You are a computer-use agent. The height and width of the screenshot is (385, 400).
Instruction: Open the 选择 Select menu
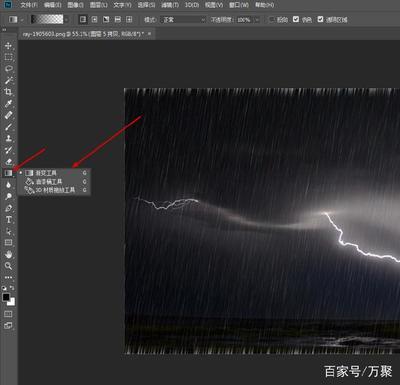click(x=146, y=5)
